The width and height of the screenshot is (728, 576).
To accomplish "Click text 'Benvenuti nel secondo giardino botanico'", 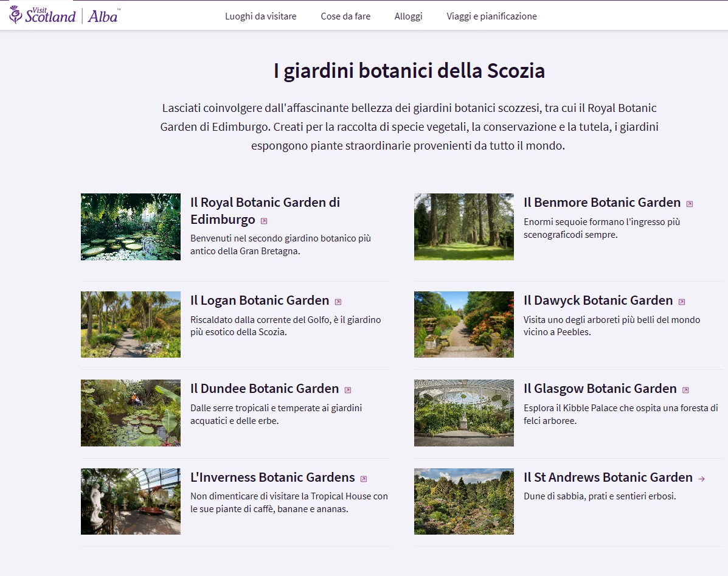I will (274, 238).
